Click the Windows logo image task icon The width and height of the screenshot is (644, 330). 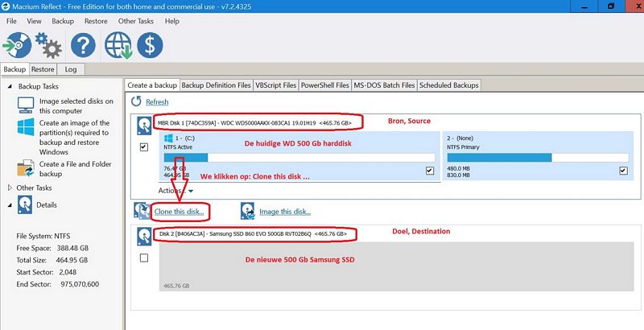pyautogui.click(x=26, y=127)
